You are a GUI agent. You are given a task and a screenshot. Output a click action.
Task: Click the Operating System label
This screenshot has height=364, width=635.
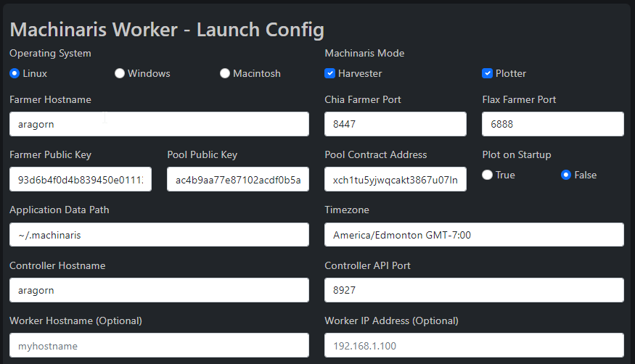pos(50,54)
